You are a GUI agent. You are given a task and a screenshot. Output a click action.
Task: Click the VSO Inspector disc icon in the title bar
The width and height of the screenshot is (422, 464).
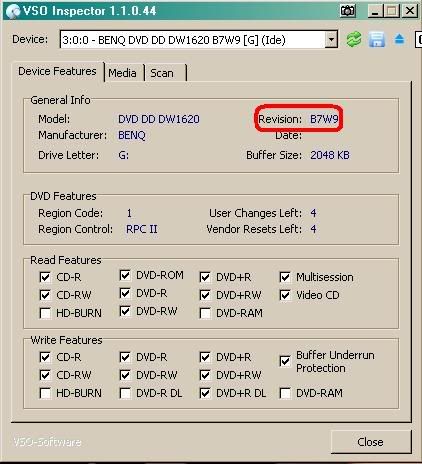coord(13,12)
